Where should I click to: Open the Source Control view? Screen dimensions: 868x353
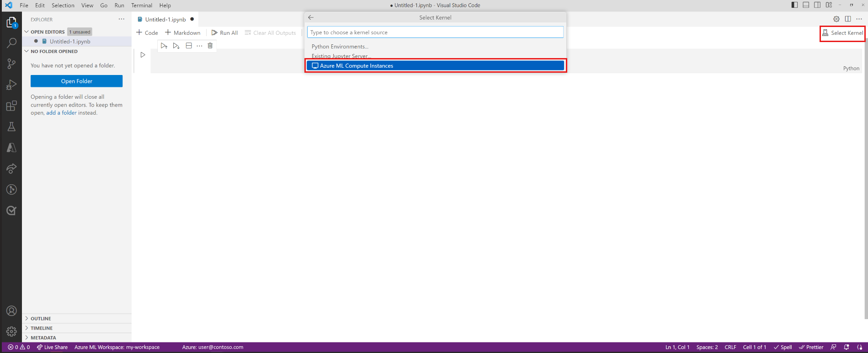[x=11, y=64]
